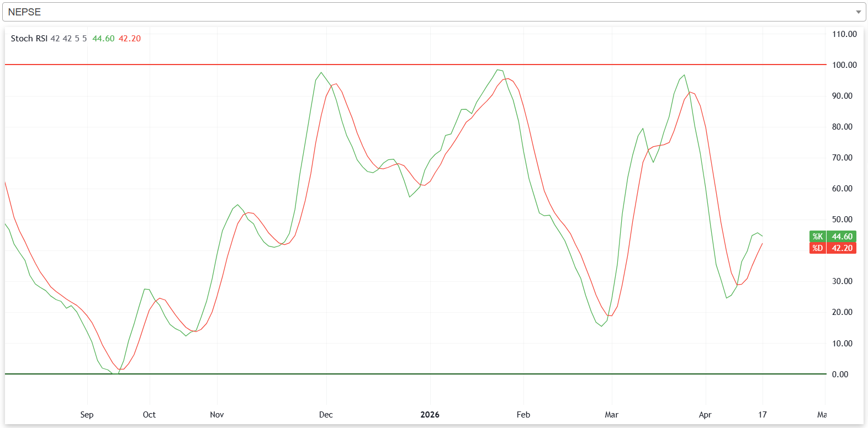The width and height of the screenshot is (868, 428).
Task: Select the 2026 label on time axis
Action: tap(430, 415)
